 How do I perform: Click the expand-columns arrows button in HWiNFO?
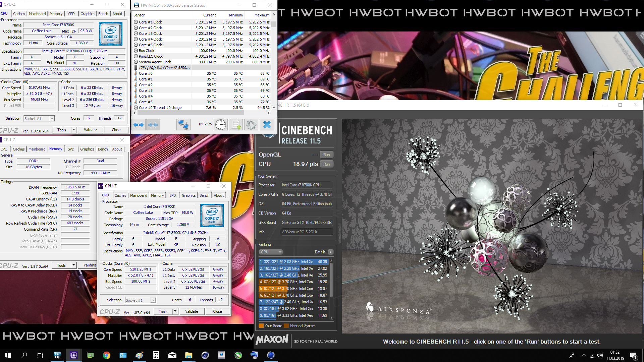[139, 125]
